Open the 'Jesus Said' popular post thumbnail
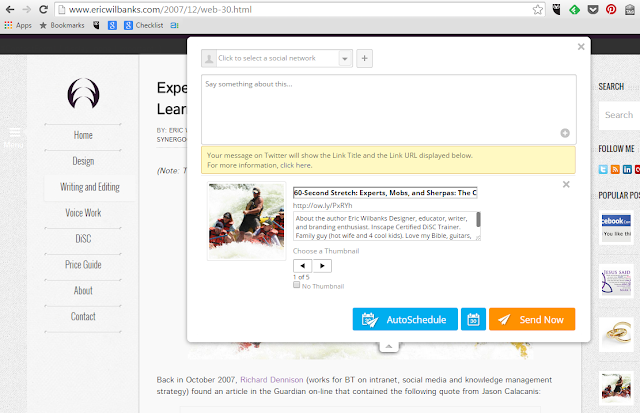The height and width of the screenshot is (413, 640). point(616,281)
